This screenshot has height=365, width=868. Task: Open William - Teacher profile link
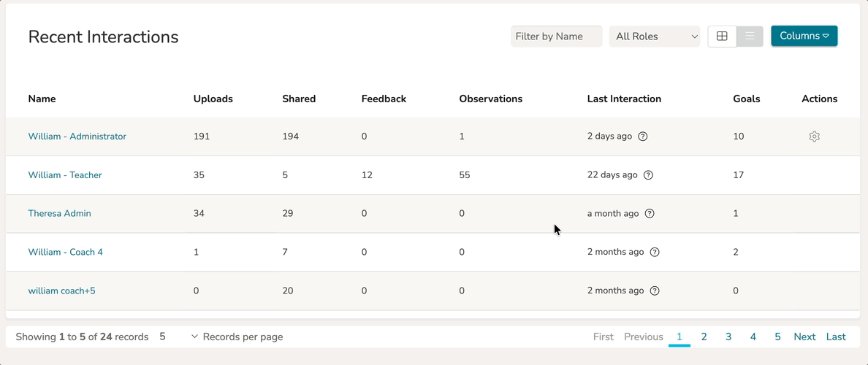(65, 175)
